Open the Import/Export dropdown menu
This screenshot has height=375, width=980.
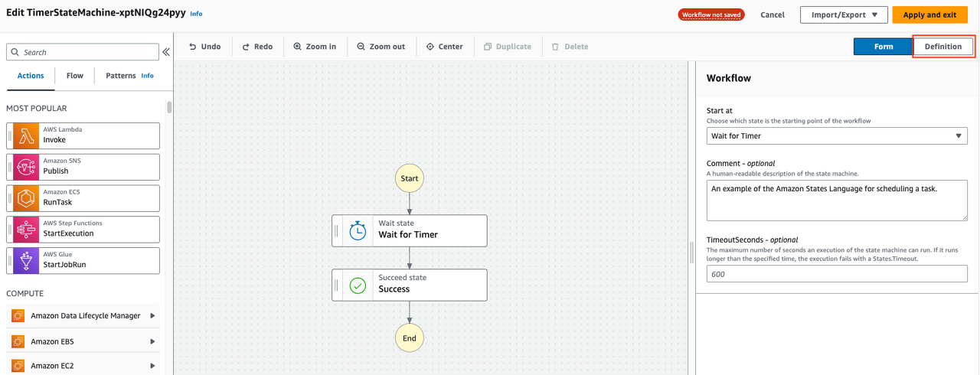(844, 15)
